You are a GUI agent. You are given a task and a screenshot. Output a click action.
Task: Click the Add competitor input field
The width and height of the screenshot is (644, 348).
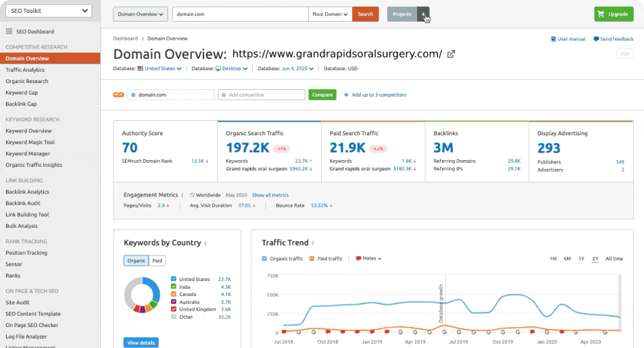point(262,95)
